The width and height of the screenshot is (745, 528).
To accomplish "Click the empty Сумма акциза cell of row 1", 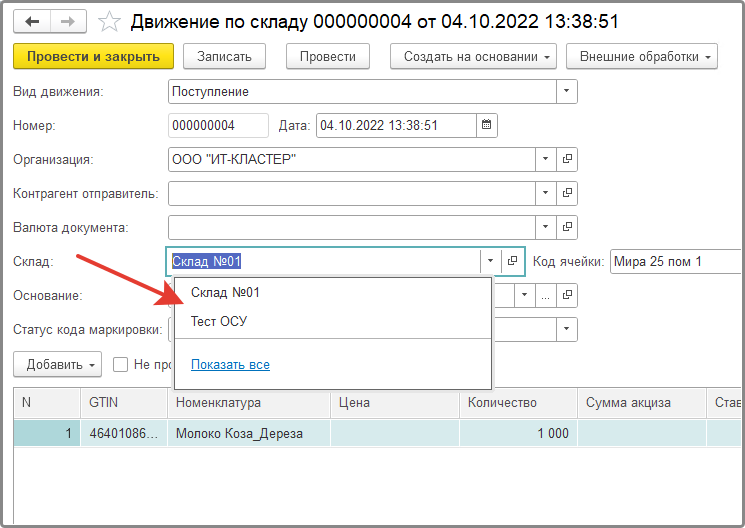I will (642, 433).
